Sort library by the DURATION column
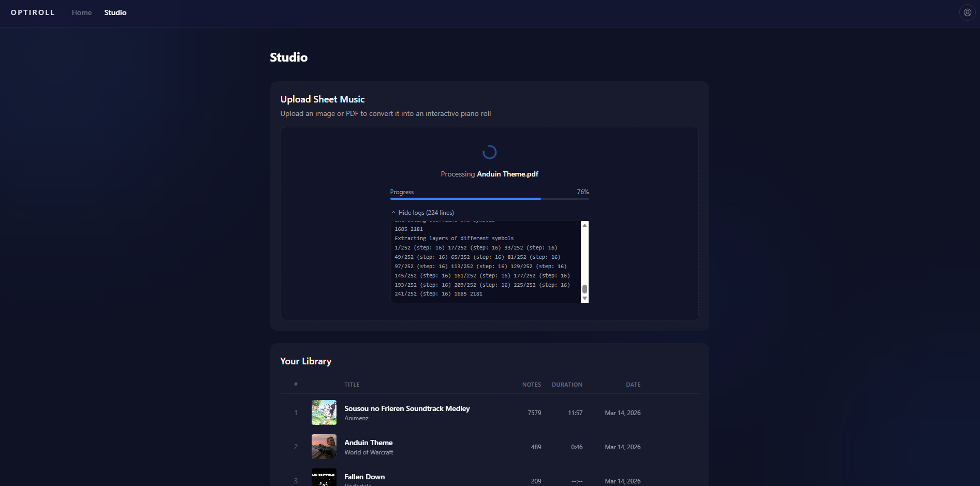The image size is (980, 486). 567,385
